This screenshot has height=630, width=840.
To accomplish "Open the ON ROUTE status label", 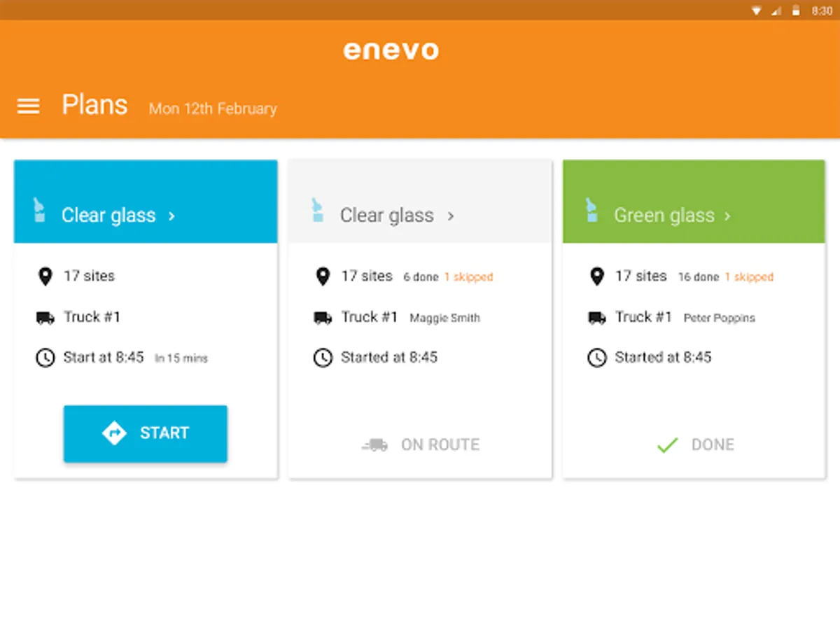I will (x=440, y=444).
